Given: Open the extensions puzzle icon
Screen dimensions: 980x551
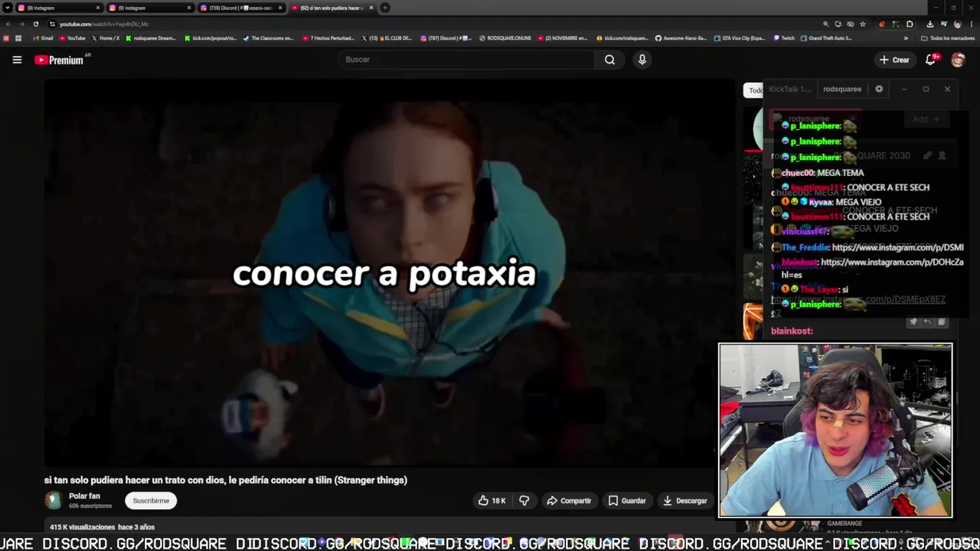Looking at the screenshot, I should (910, 24).
